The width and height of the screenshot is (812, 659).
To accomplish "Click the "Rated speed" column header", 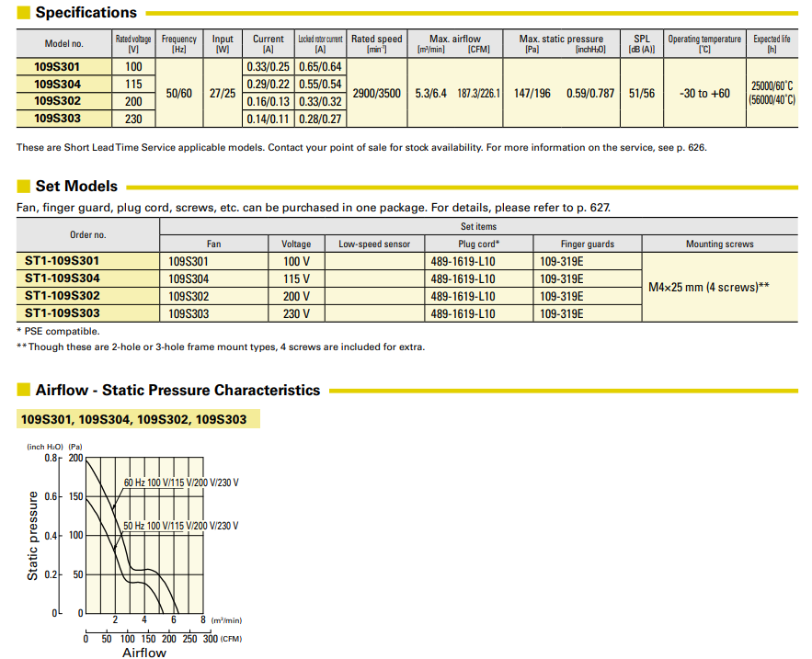I will click(x=376, y=44).
